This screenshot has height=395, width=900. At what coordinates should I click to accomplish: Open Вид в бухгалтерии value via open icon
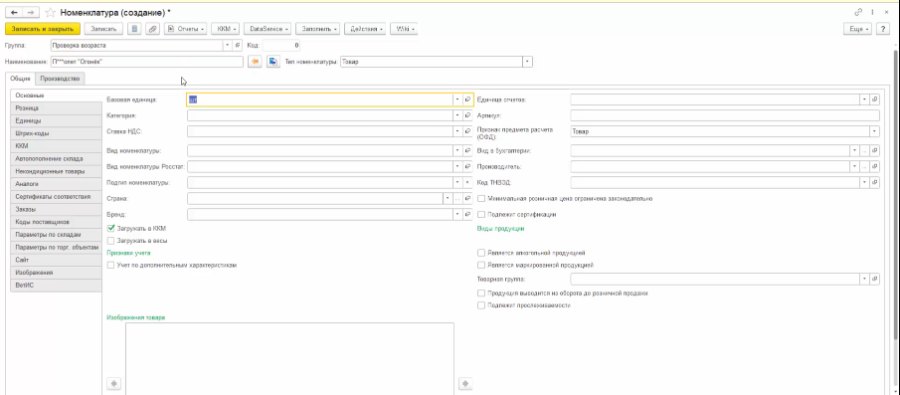[x=875, y=150]
